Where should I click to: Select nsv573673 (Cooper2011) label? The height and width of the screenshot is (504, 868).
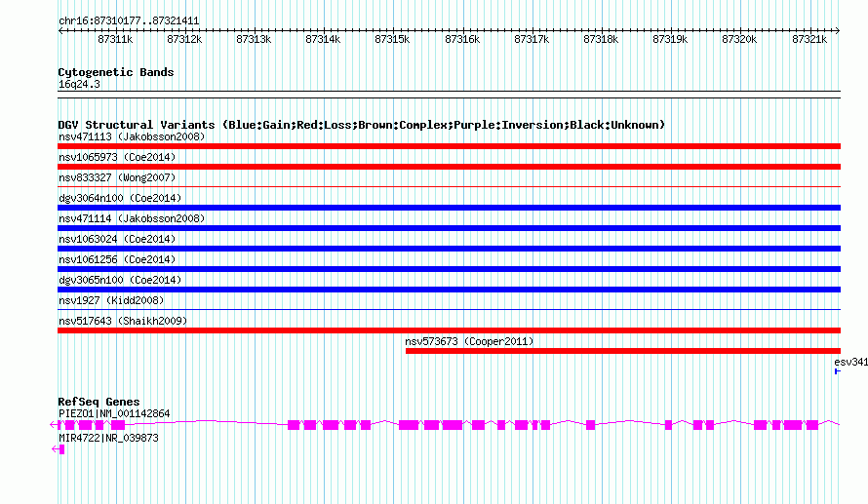tap(469, 341)
